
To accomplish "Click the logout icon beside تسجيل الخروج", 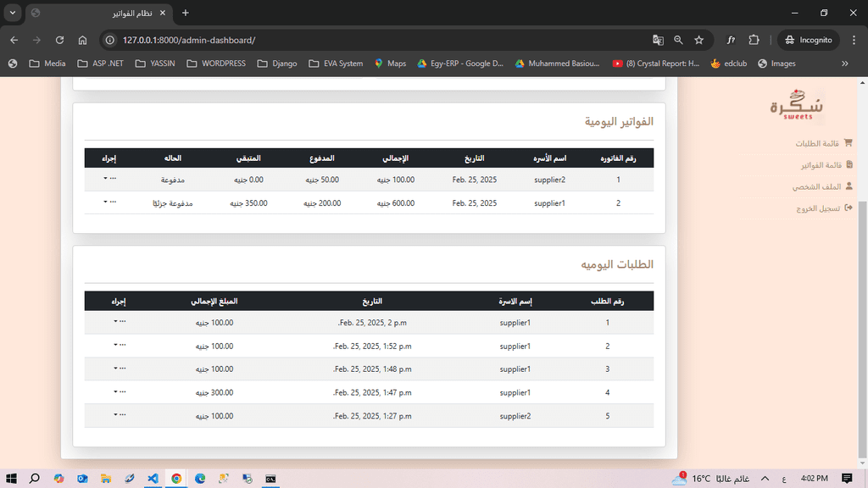I will tap(849, 208).
